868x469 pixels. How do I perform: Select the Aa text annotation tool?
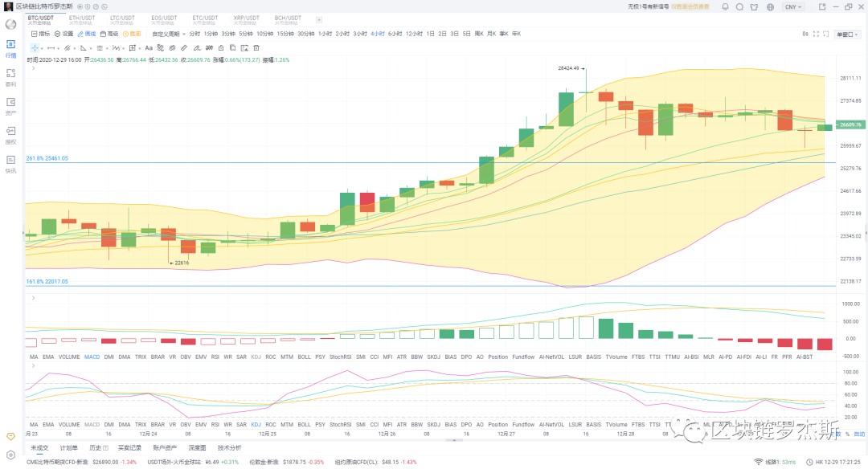pos(149,48)
